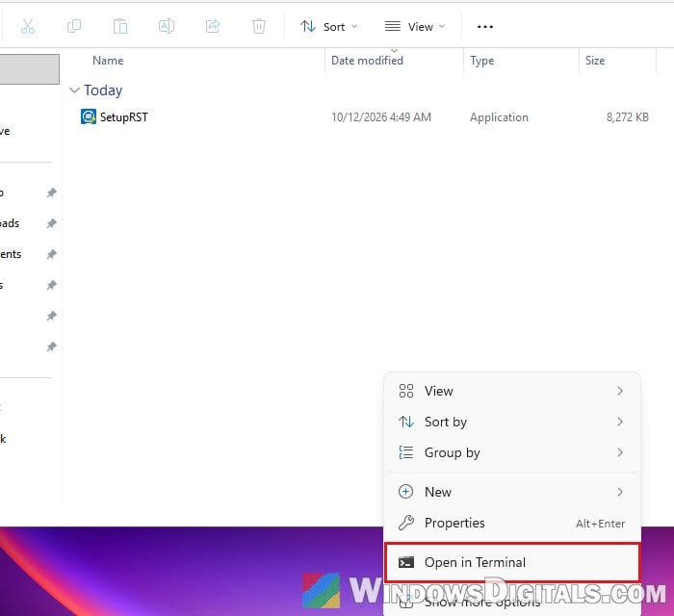
Task: Click the Paste clipboard icon
Action: click(120, 26)
